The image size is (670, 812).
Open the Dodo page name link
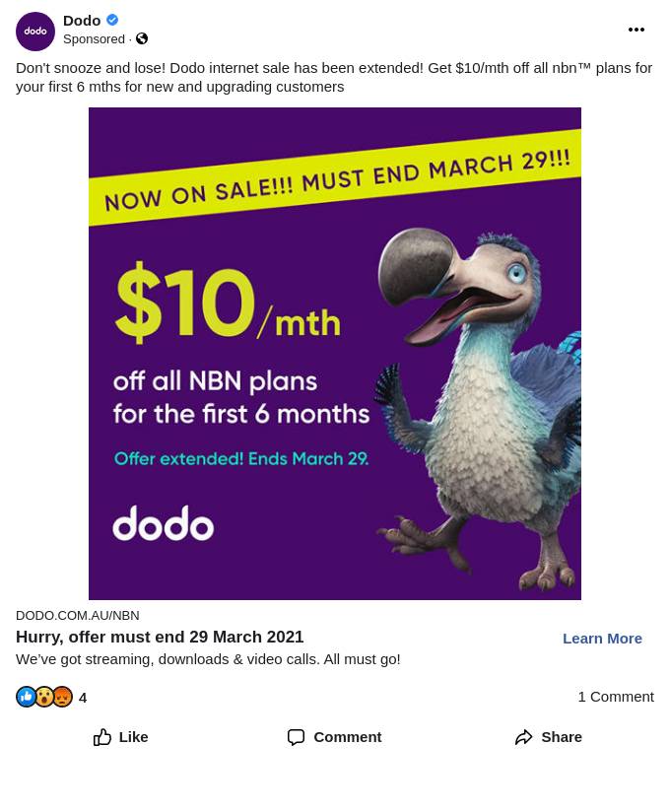coord(82,20)
